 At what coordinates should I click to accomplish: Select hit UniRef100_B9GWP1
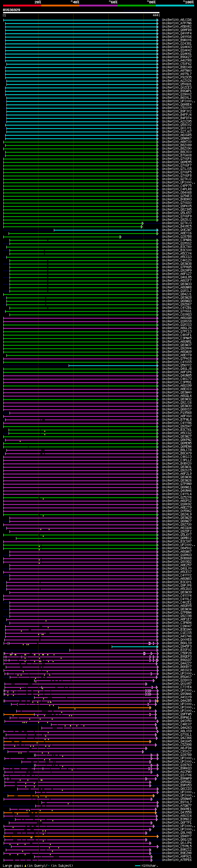pos(177,91)
